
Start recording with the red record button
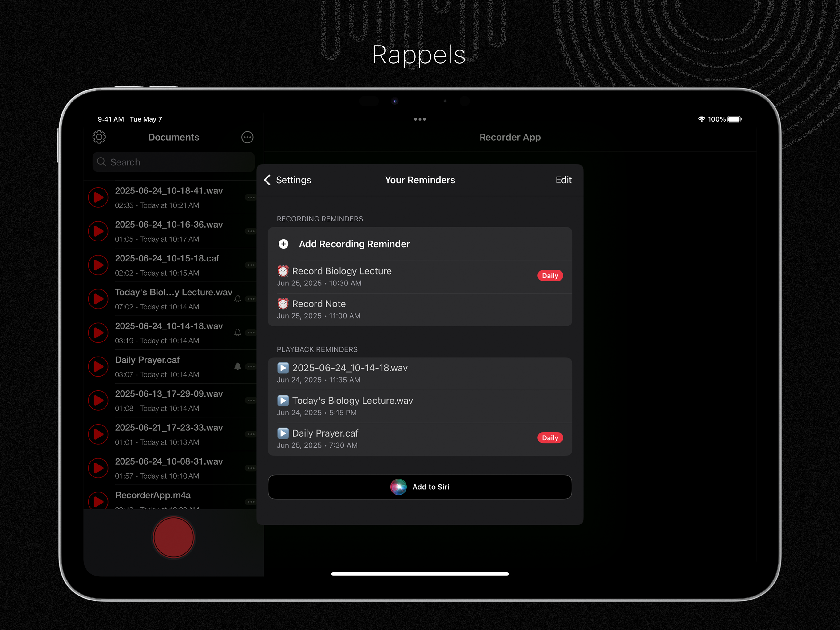(173, 538)
